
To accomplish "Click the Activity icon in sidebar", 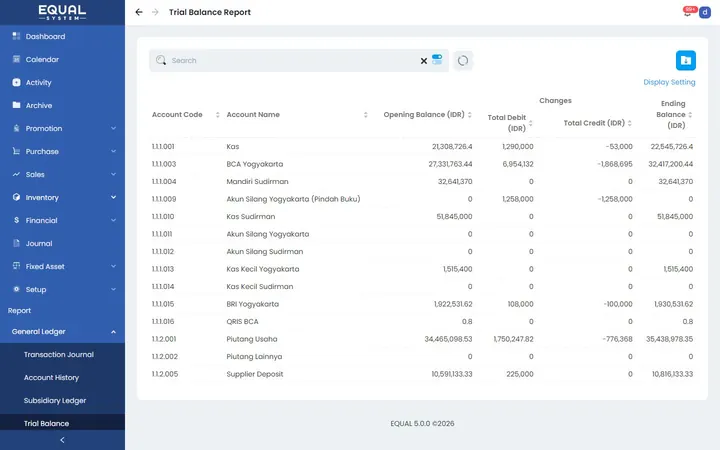I will pos(17,82).
